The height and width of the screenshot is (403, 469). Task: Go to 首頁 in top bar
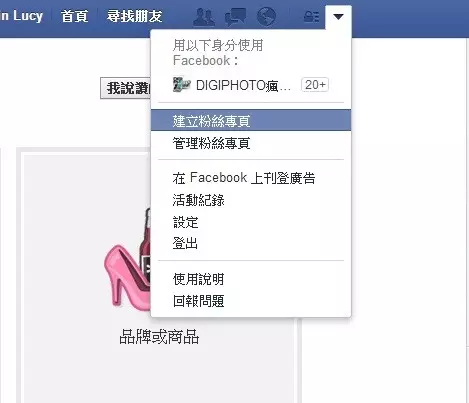tap(74, 16)
